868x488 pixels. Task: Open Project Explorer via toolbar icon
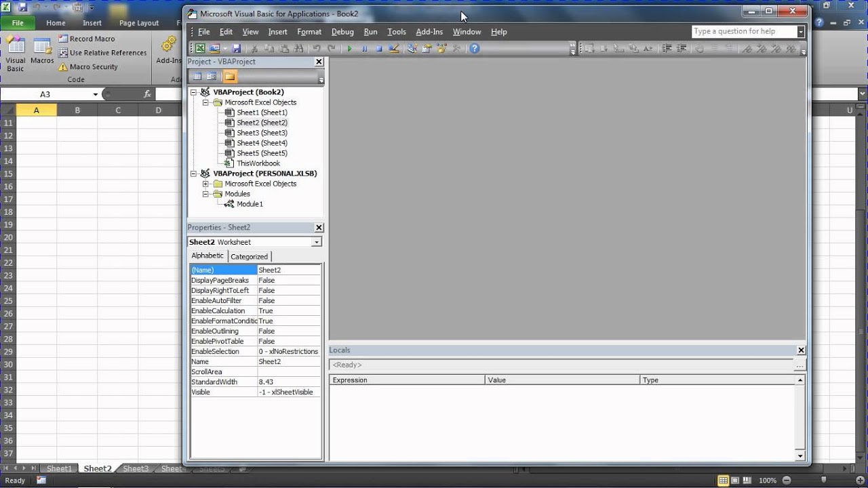click(x=412, y=49)
